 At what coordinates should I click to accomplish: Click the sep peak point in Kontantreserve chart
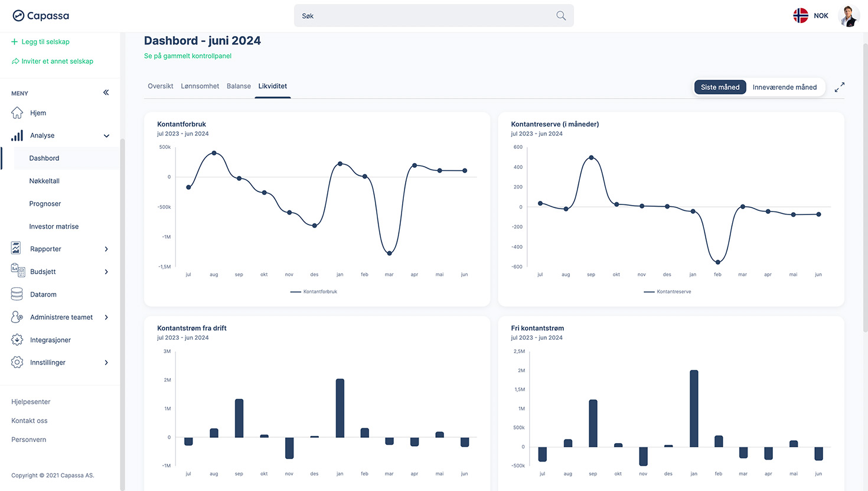pos(591,158)
